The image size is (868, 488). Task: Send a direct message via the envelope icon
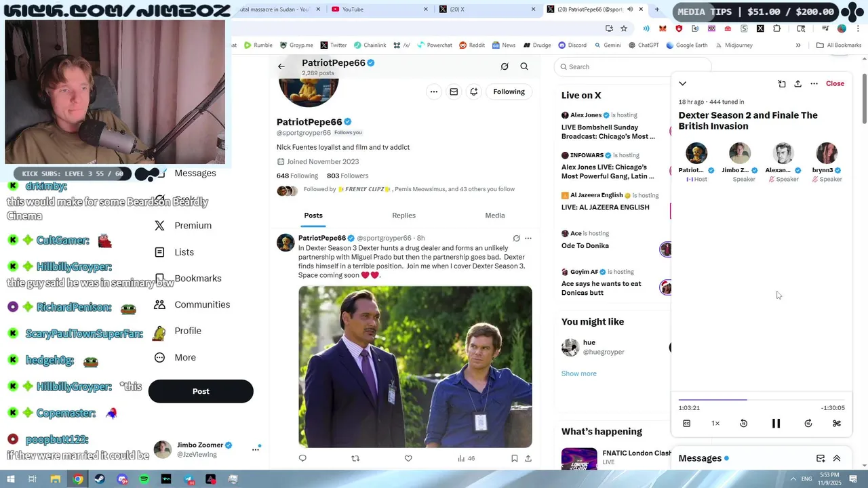click(454, 91)
